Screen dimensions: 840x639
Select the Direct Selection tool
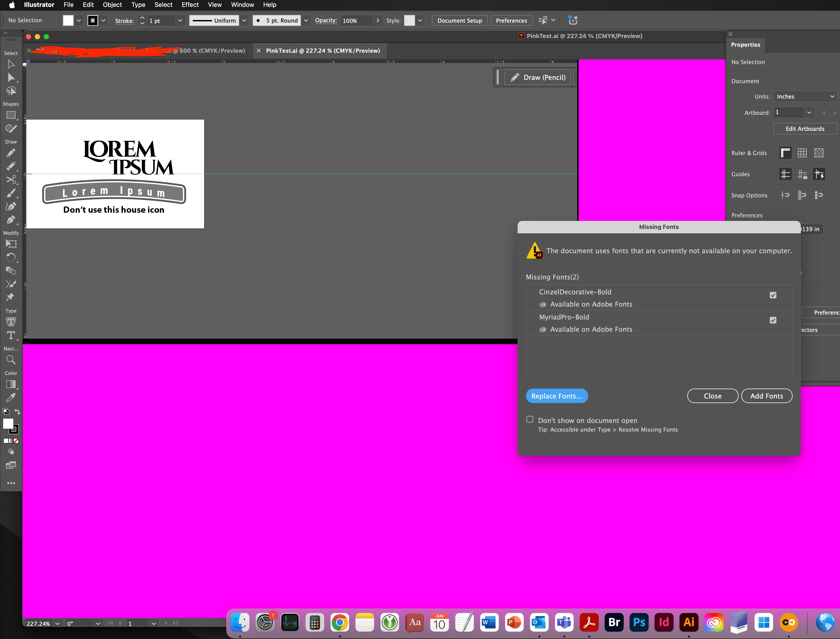coord(11,78)
